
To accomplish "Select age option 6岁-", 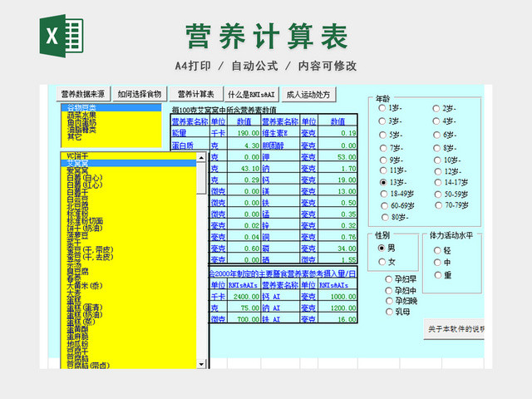I will tap(437, 135).
